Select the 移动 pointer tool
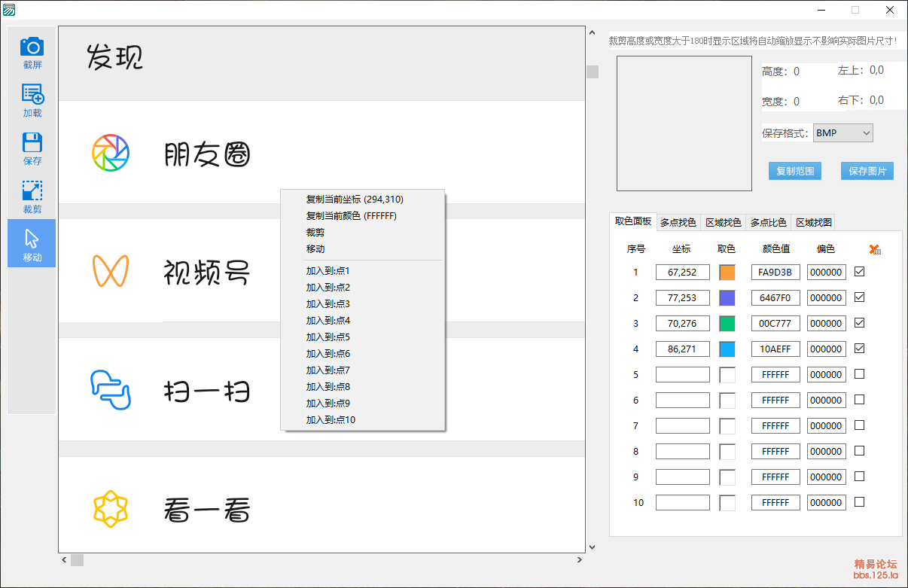The width and height of the screenshot is (908, 588). [32, 243]
